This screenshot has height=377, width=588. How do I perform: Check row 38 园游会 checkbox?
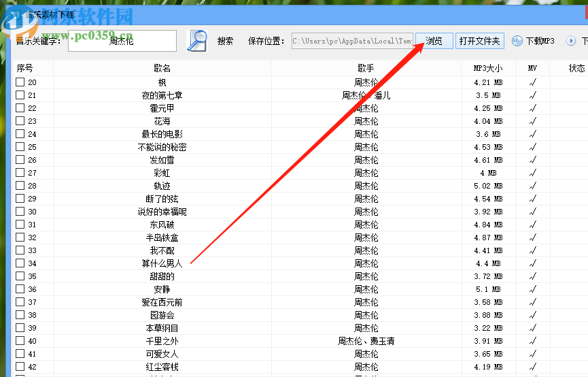click(x=20, y=314)
